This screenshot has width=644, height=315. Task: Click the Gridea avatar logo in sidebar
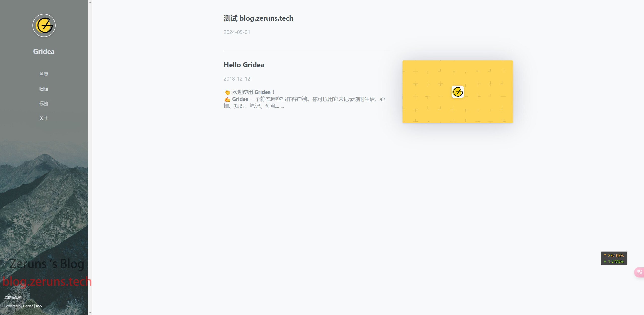pos(44,25)
